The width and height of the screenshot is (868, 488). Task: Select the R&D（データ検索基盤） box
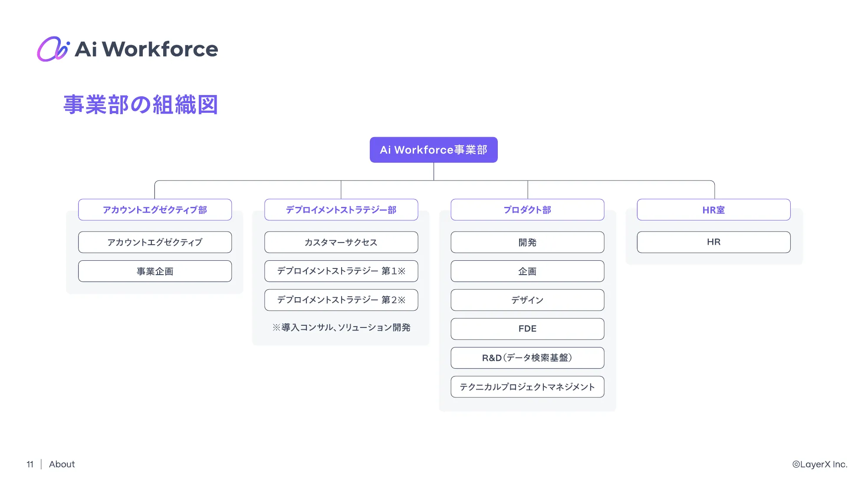click(527, 358)
